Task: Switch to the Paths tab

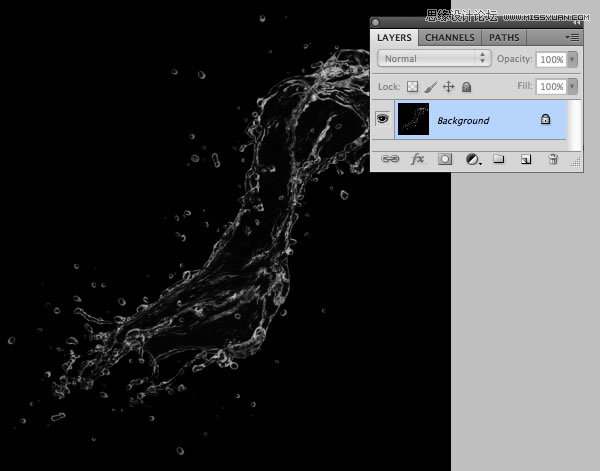Action: 504,37
